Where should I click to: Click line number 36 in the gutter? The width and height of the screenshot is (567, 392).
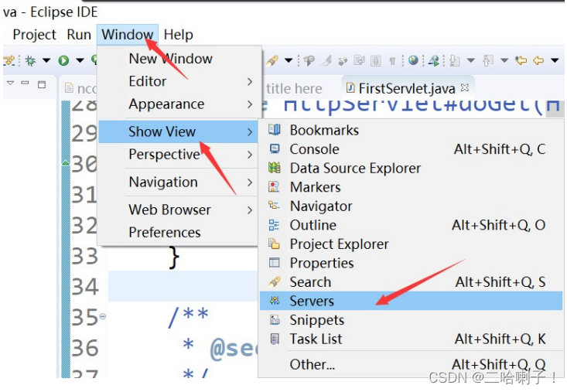pyautogui.click(x=85, y=348)
